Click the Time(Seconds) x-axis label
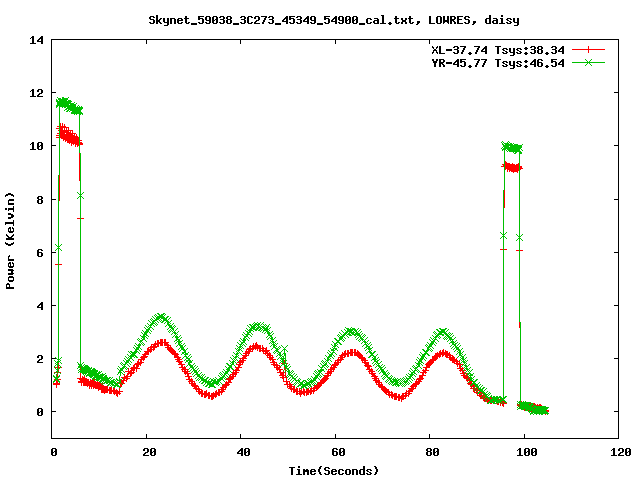 (334, 471)
